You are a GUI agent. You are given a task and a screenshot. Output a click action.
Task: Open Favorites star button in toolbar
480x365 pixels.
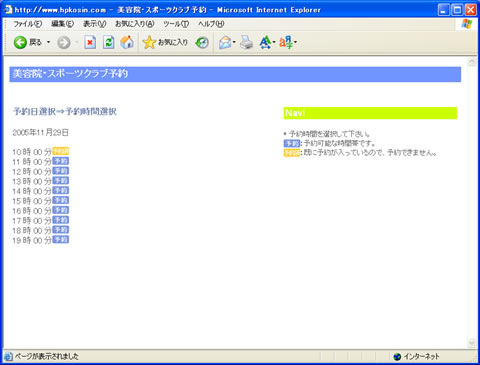(x=165, y=42)
